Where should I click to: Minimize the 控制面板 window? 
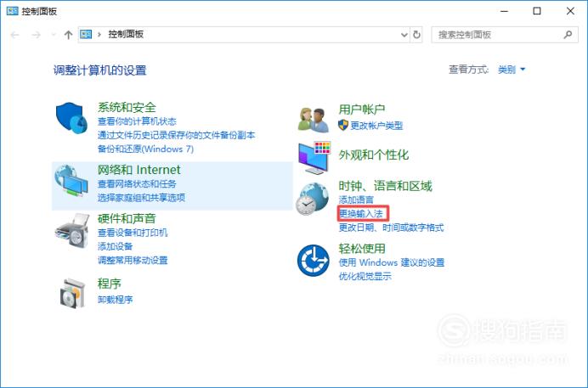[504, 11]
